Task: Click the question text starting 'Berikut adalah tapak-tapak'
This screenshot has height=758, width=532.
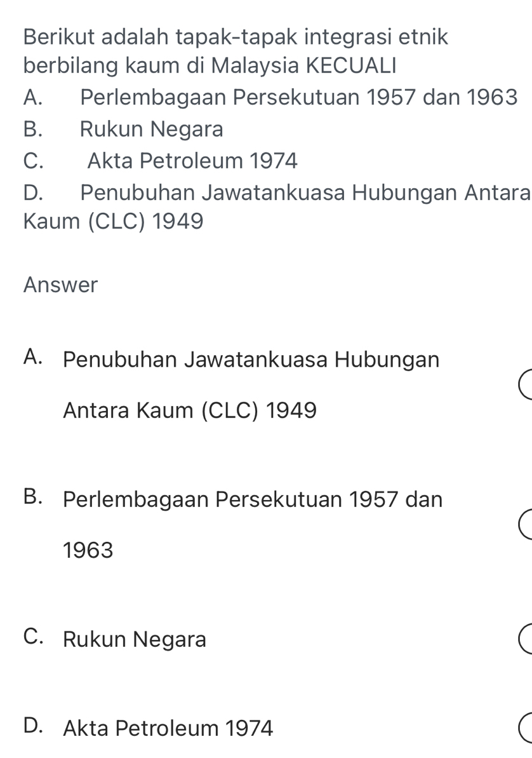Action: (x=235, y=36)
